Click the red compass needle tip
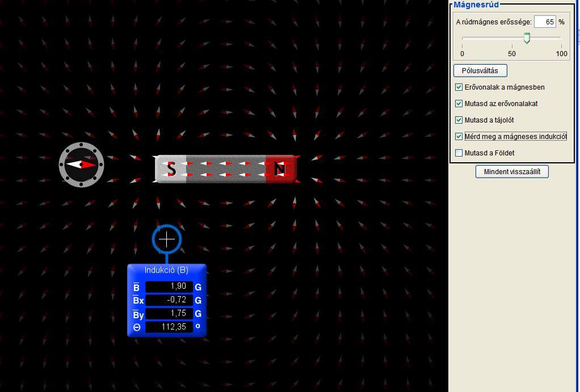 click(92, 165)
